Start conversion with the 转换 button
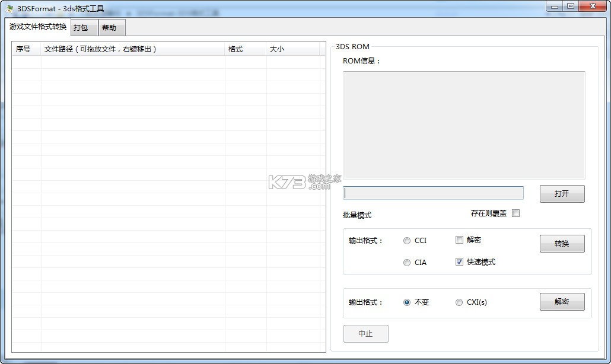 [x=561, y=243]
